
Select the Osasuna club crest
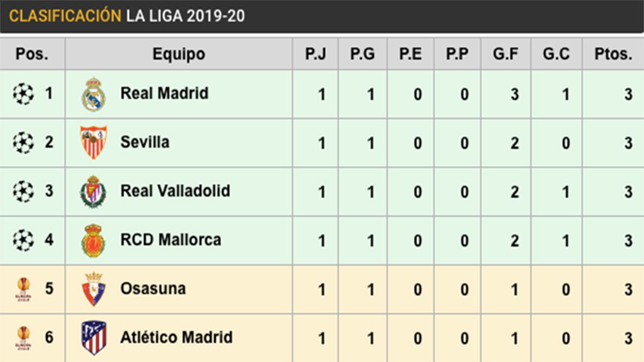point(93,289)
